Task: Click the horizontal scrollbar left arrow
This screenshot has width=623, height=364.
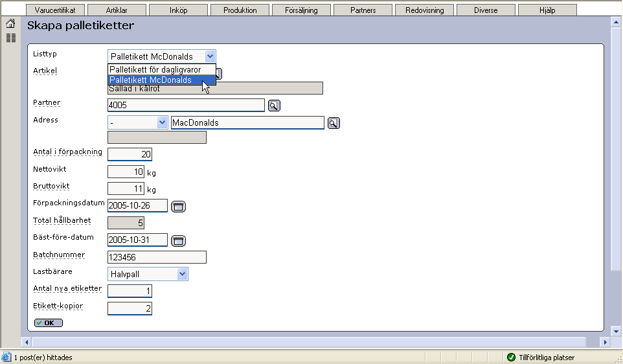Action: click(27, 342)
